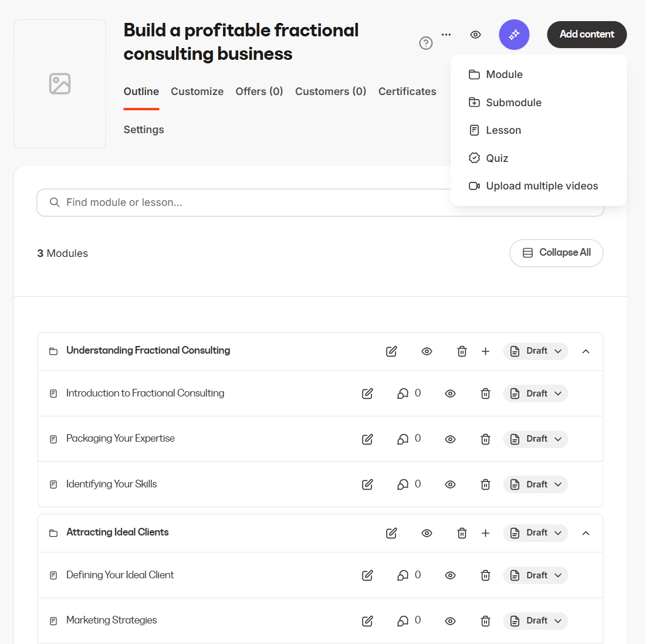
Task: Delete the Packaging Your Expertise lesson
Action: click(485, 439)
